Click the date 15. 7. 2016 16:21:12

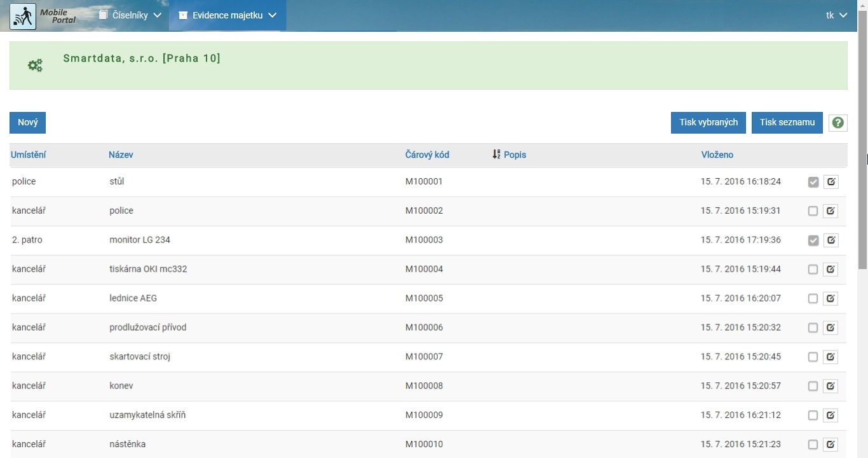point(741,415)
